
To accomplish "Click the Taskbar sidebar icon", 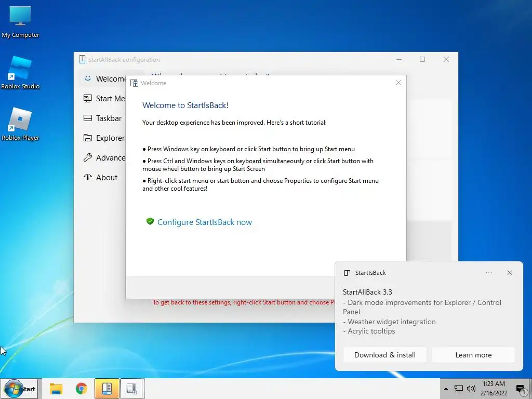I will pos(87,118).
